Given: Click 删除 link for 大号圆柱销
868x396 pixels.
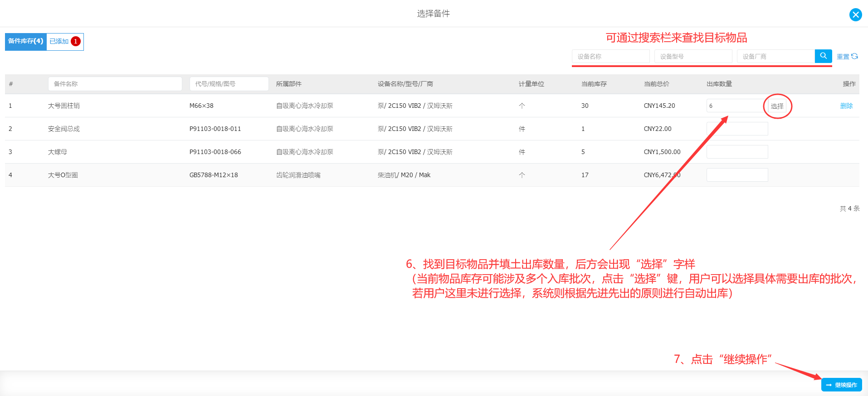Looking at the screenshot, I should (846, 106).
